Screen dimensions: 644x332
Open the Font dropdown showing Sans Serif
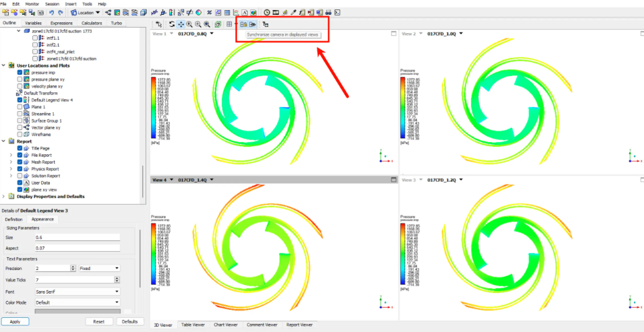click(x=76, y=291)
